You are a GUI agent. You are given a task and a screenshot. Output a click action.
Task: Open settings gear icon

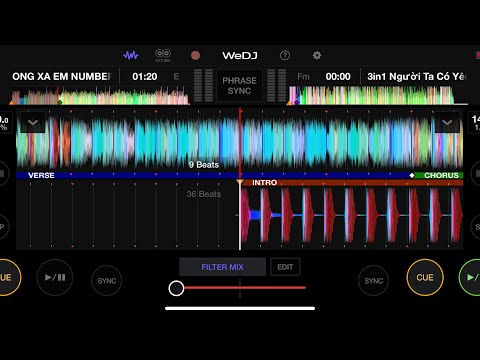[317, 55]
